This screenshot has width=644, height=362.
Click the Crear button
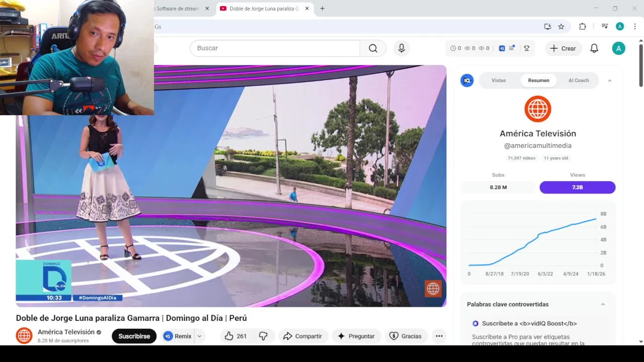pyautogui.click(x=563, y=48)
